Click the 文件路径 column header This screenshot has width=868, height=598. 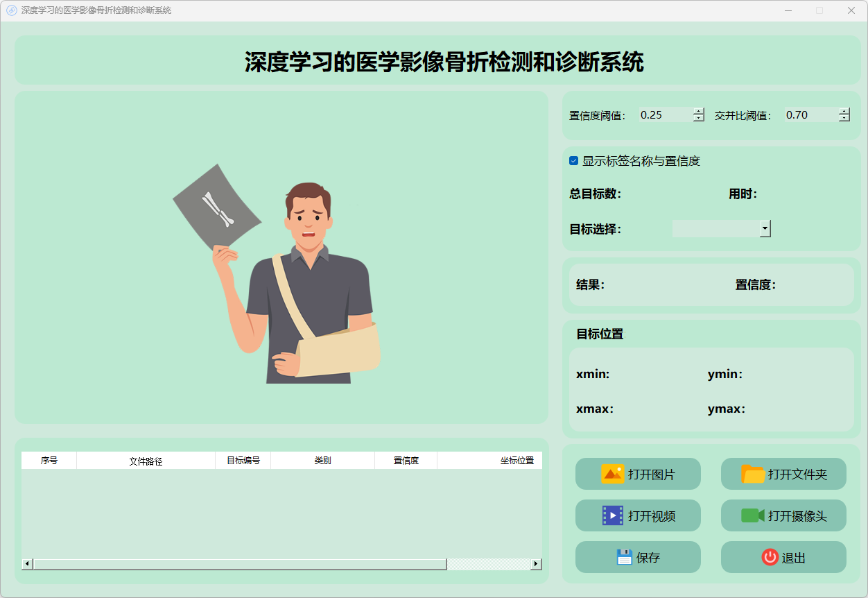(146, 461)
